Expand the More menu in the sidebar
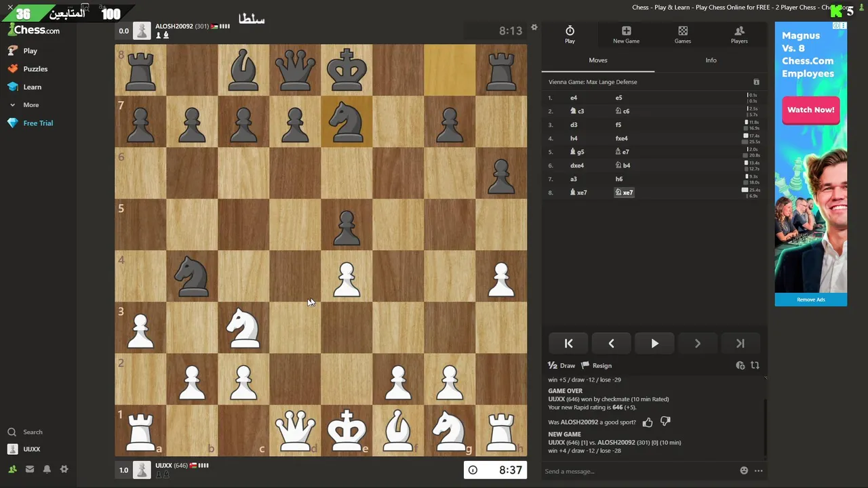This screenshot has height=488, width=868. [24, 105]
